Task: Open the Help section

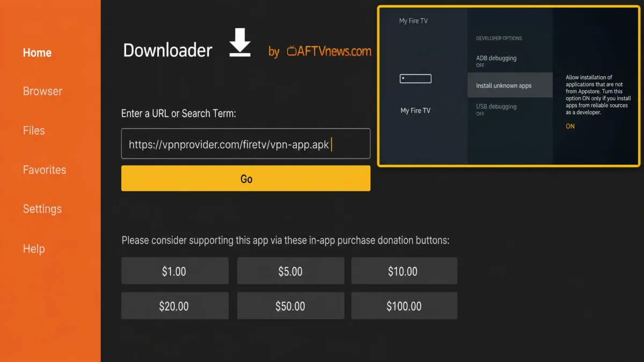Action: click(x=34, y=249)
